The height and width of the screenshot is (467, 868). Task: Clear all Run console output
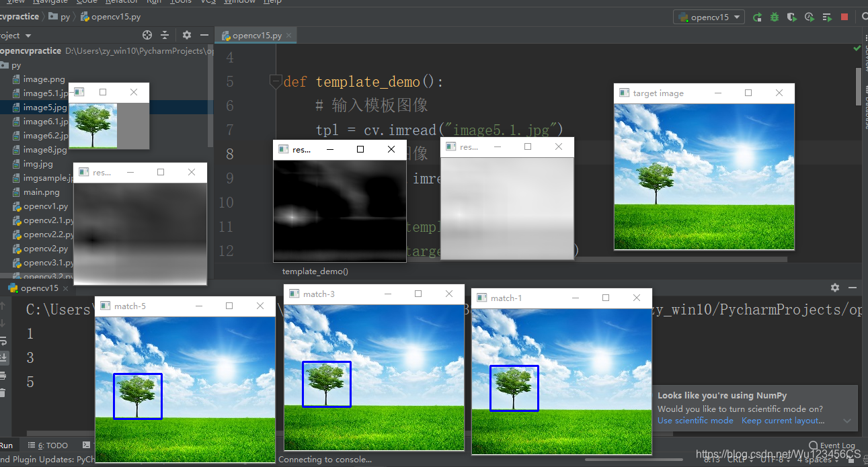click(3, 392)
